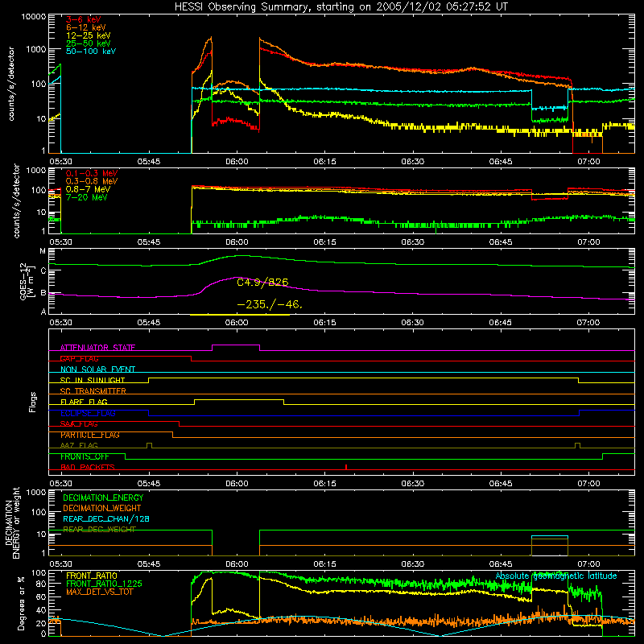Click the yellow flare interval bar in GOES panel
Viewport: 644px width, 644px height.
coord(240,315)
